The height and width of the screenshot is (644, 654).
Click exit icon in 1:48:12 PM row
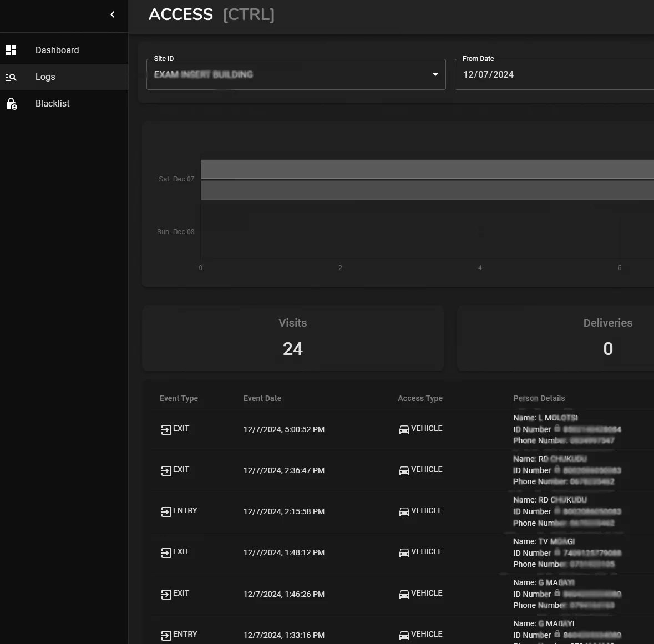[166, 552]
